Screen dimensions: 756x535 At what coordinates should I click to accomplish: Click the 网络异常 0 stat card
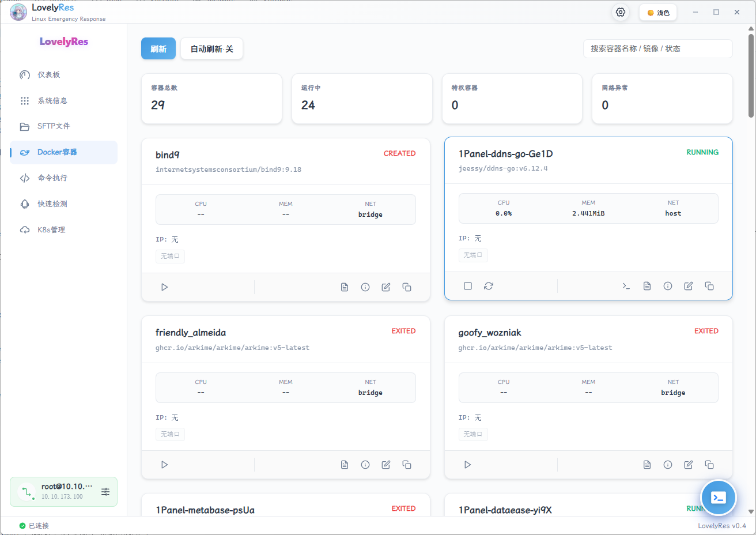pos(662,99)
